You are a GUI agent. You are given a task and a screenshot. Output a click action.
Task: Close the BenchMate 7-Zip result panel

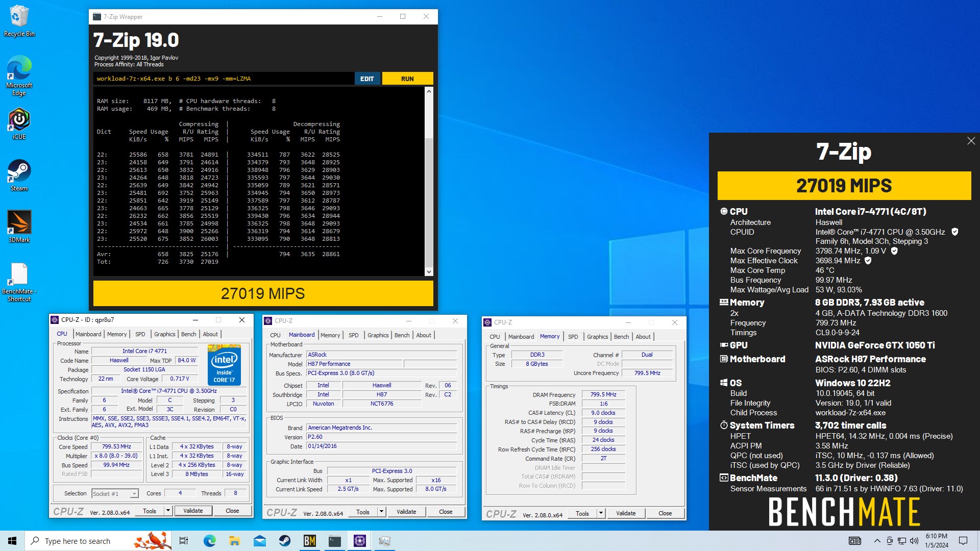971,141
